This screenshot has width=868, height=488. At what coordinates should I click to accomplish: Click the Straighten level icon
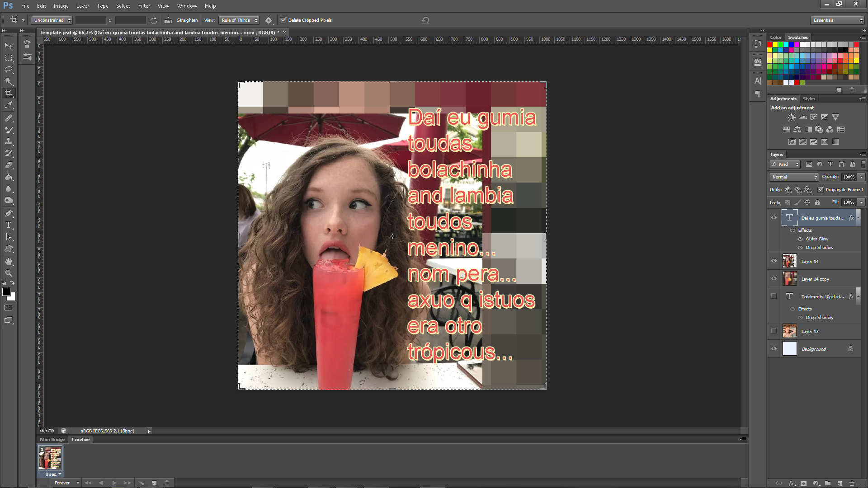168,20
